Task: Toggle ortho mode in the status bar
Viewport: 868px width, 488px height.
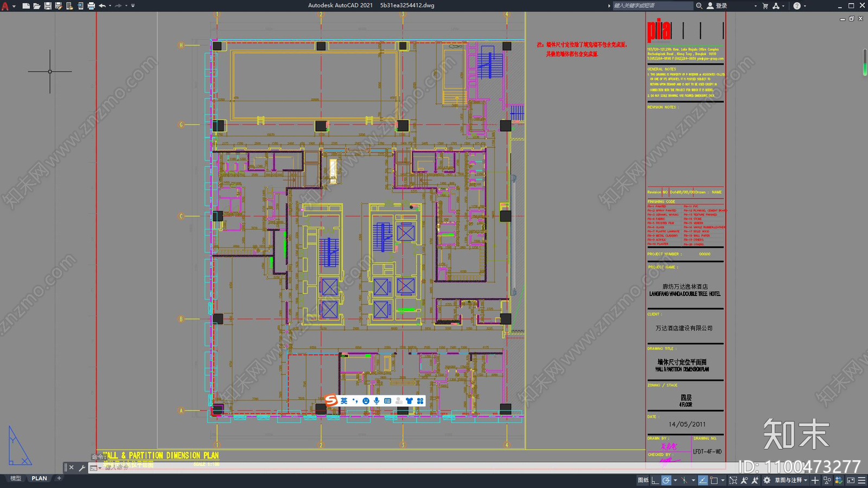Action: pyautogui.click(x=655, y=480)
